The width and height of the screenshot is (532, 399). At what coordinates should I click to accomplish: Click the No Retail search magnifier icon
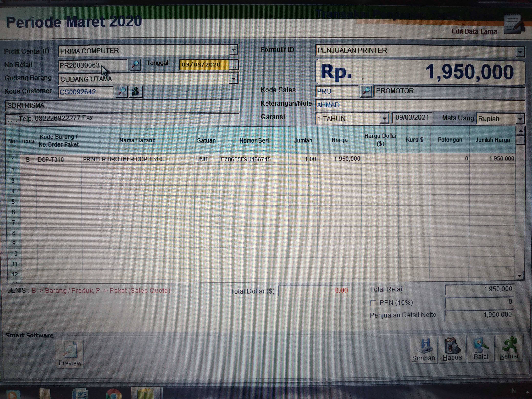(135, 64)
